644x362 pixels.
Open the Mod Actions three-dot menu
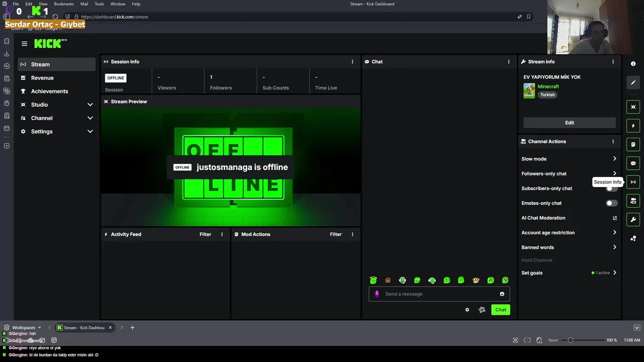click(352, 234)
